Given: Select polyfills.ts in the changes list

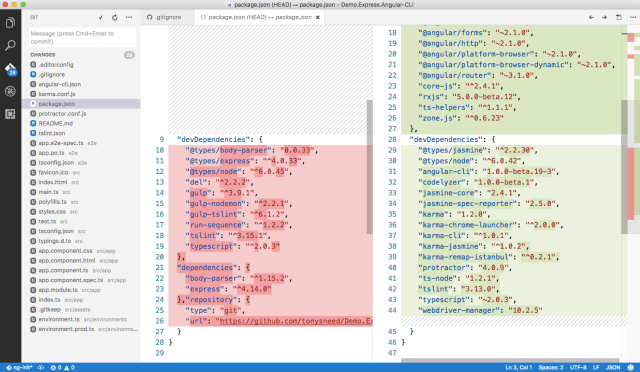Looking at the screenshot, I should click(x=81, y=202).
